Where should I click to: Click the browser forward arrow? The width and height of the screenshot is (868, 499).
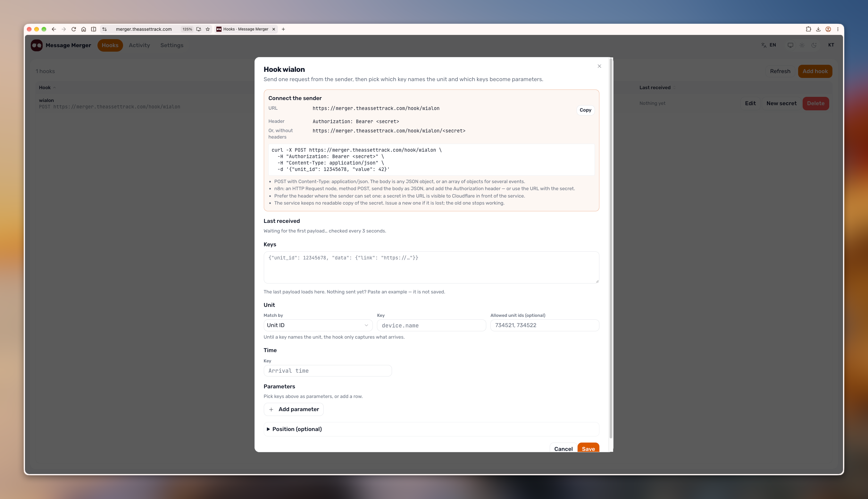(64, 29)
